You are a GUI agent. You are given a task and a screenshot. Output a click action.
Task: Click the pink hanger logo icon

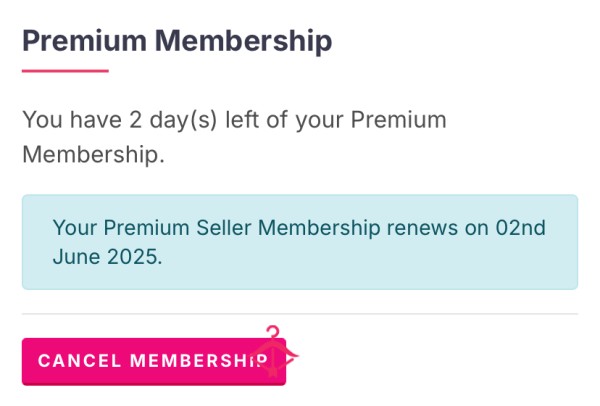[274, 351]
